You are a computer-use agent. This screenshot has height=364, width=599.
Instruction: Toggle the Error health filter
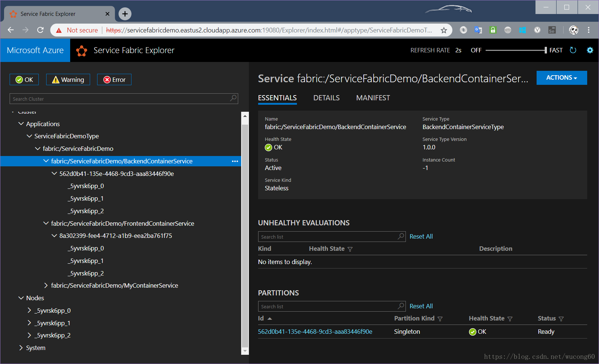pos(114,80)
